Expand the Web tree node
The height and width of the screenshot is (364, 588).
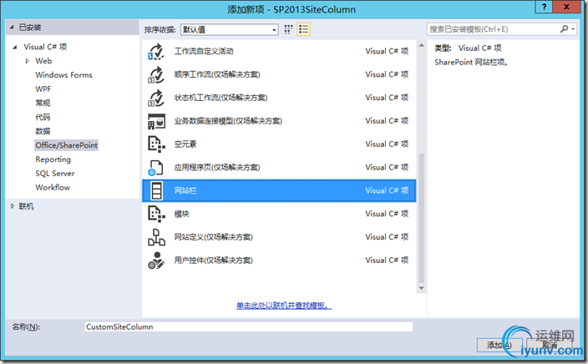[27, 61]
